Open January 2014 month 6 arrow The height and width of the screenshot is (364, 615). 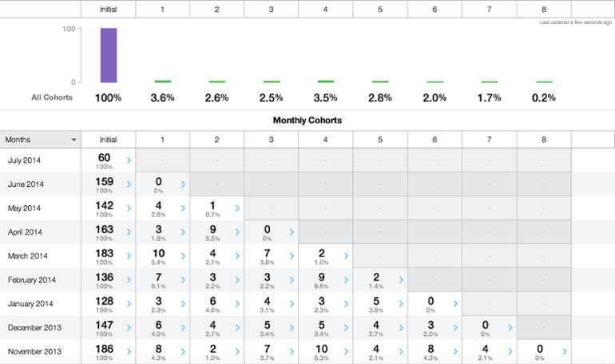pos(455,303)
